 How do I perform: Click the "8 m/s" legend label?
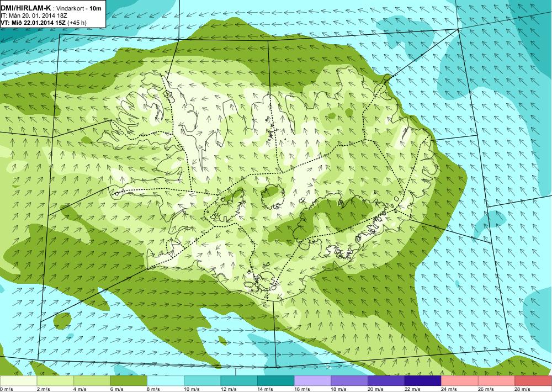click(x=154, y=389)
